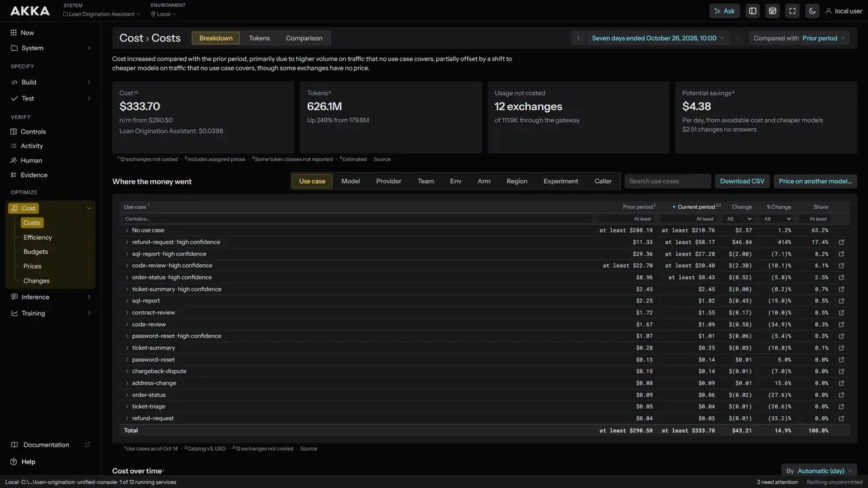Open external link icon for sql-report row
868x488 pixels.
(842, 301)
